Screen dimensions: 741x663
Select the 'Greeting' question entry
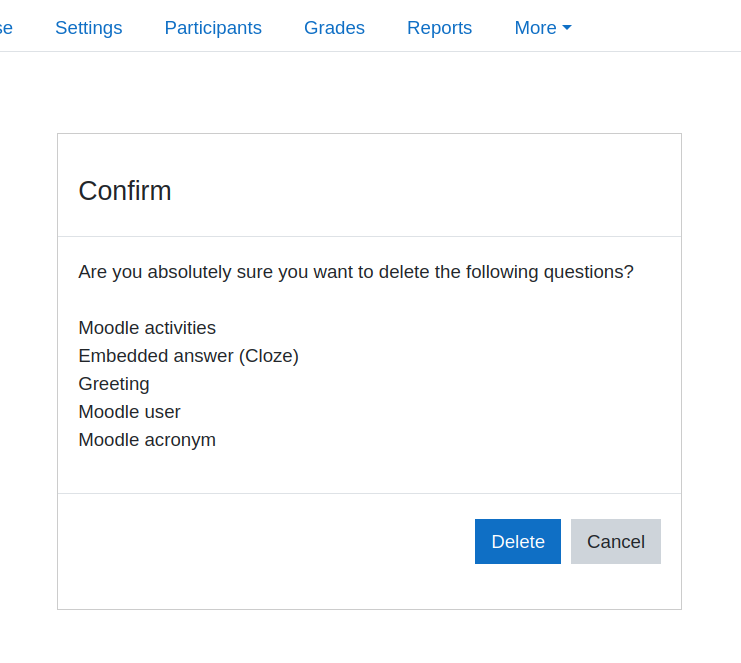[x=114, y=384]
